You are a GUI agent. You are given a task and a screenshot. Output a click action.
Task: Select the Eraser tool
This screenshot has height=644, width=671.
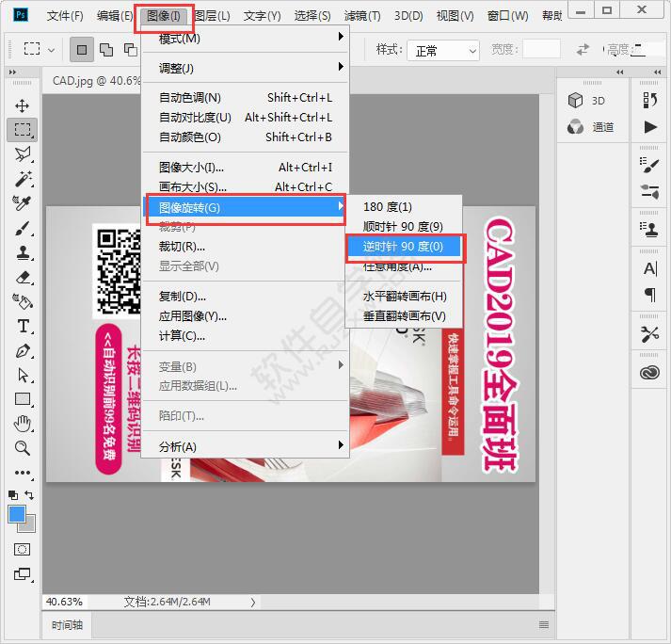tap(23, 278)
